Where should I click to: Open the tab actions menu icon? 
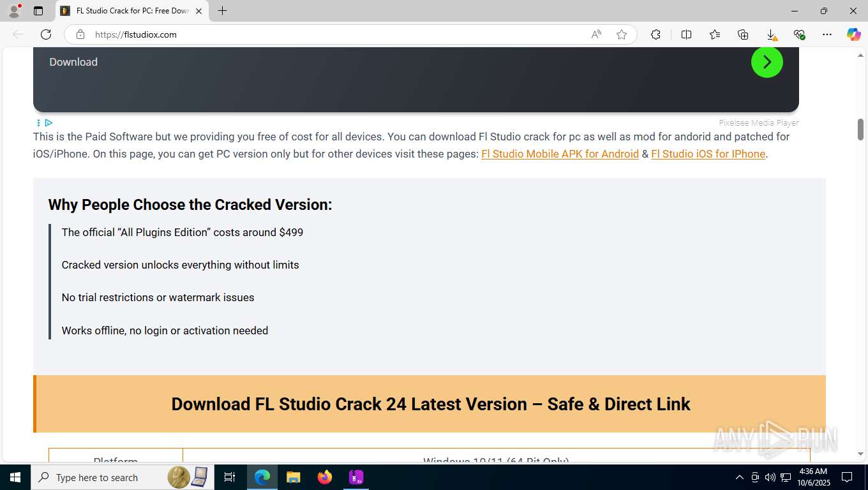(38, 11)
